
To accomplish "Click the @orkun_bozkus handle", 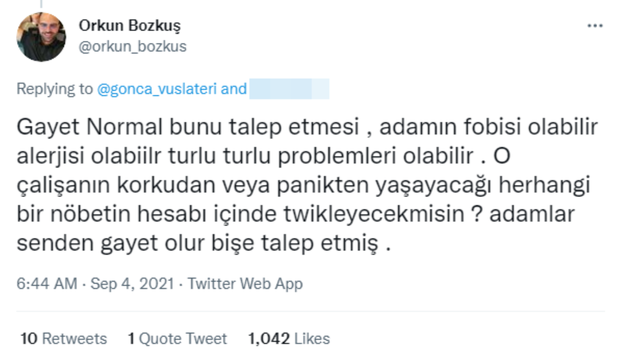I will [132, 47].
